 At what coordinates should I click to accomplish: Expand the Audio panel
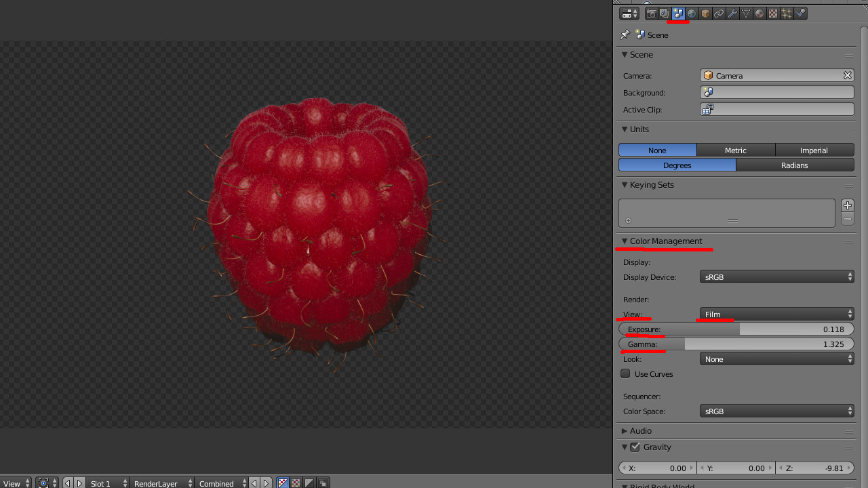click(625, 431)
